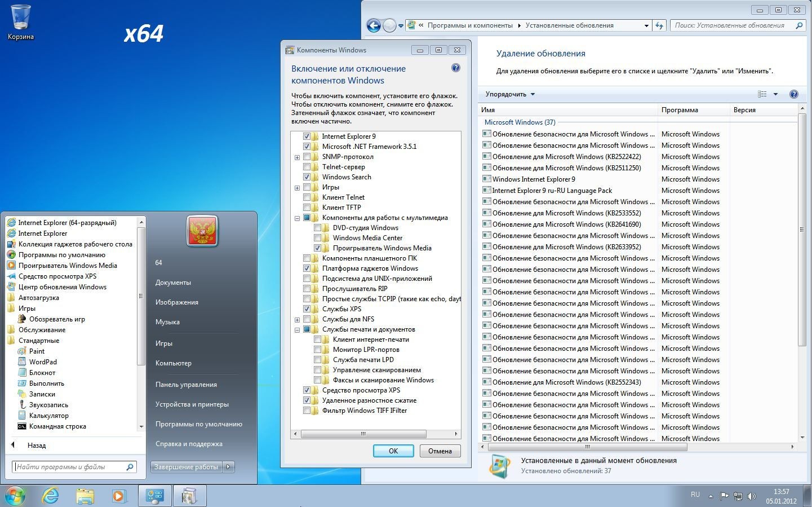Click the Найти программы и файлы search box
The width and height of the screenshot is (812, 507).
(x=74, y=467)
